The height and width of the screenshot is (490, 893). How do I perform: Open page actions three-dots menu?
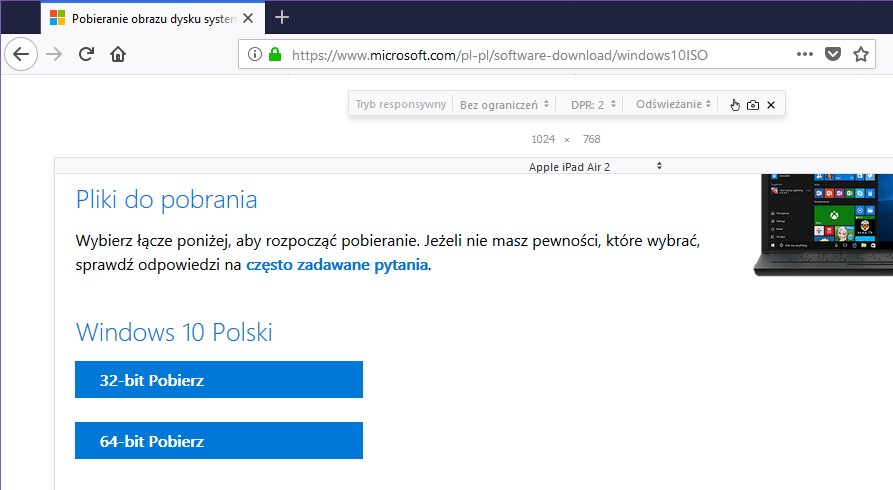[805, 54]
